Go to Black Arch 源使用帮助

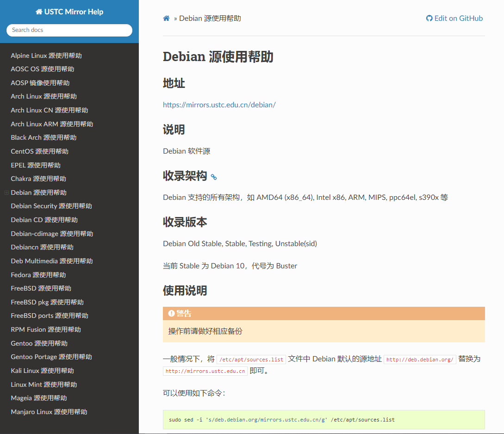tap(44, 137)
